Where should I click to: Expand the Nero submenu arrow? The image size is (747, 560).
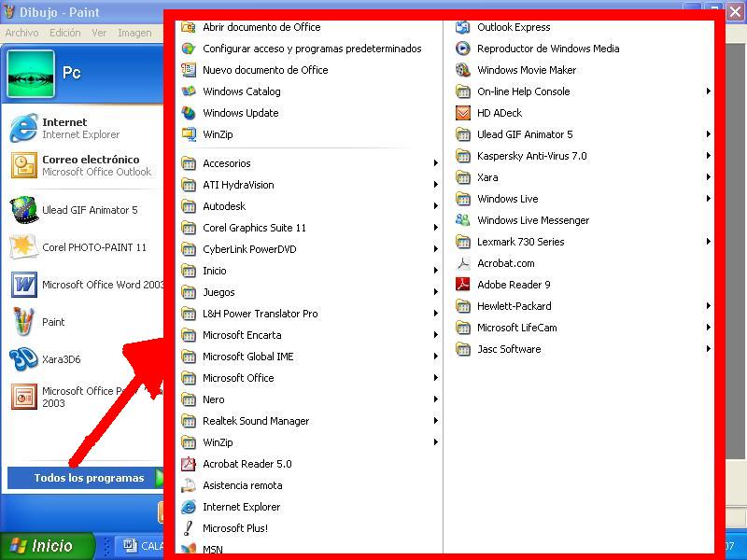(435, 399)
